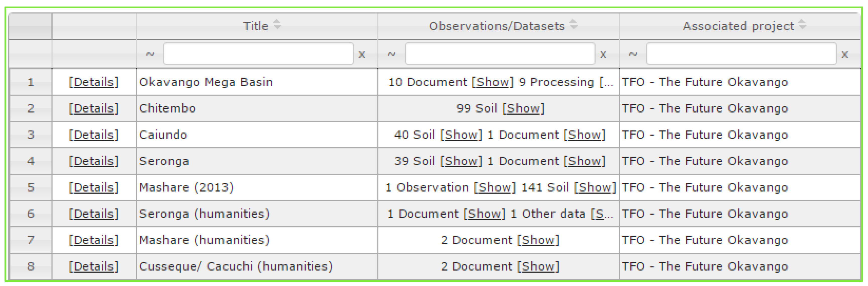Show the 1 Observation of Mashare (2013)
Screen dimensions: 868x286
(495, 187)
